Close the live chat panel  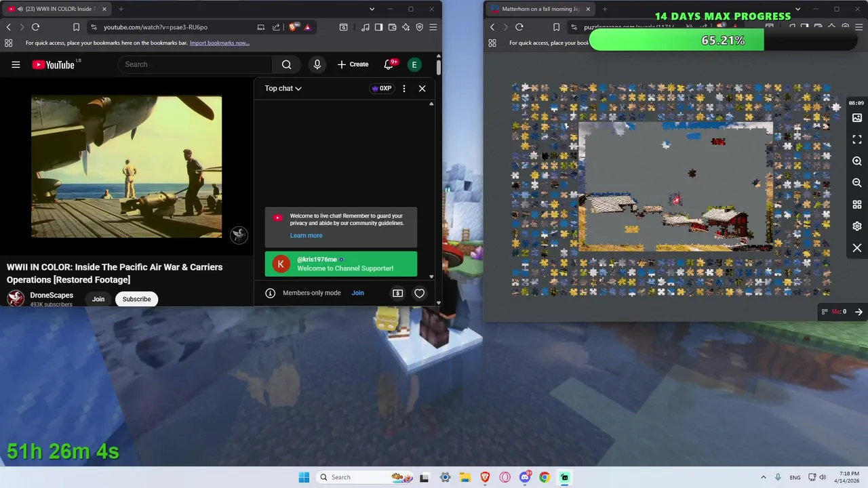pyautogui.click(x=422, y=88)
